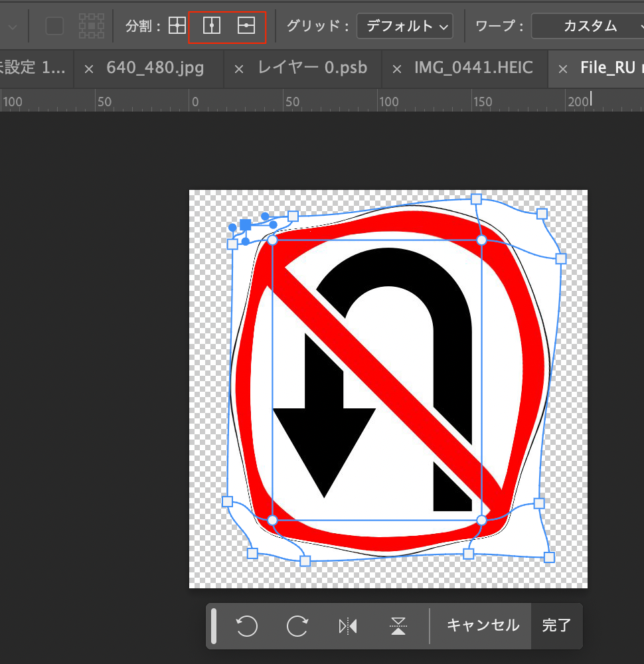Switch to the レイヤー 0.psb tab
The image size is (644, 664).
312,68
